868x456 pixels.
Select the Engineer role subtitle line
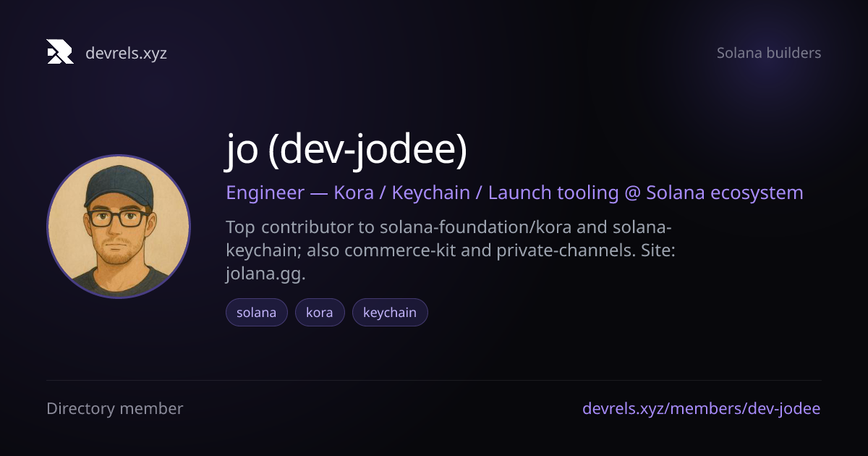pos(514,193)
